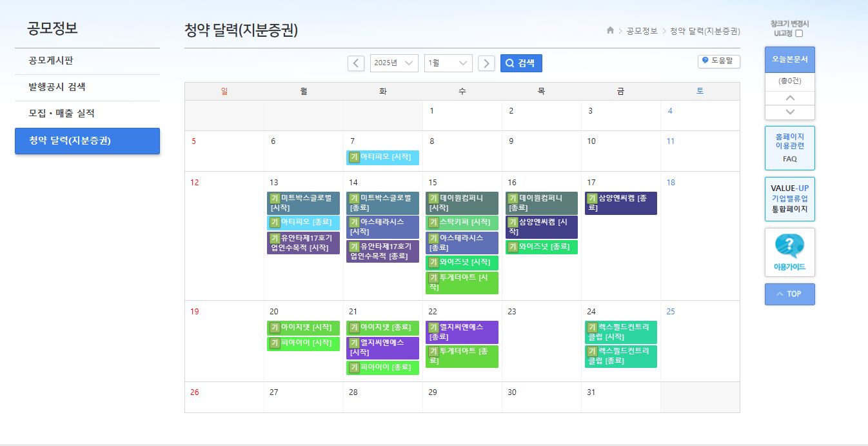Click the 기 icon of 피아이이 [시작]
The height and width of the screenshot is (446, 868).
[x=275, y=343]
